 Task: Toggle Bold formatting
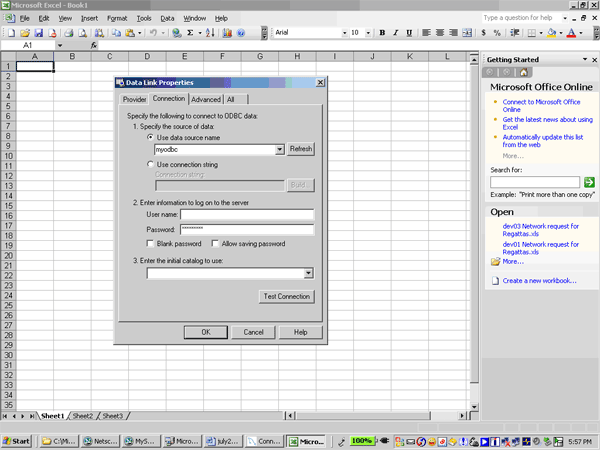[x=382, y=33]
